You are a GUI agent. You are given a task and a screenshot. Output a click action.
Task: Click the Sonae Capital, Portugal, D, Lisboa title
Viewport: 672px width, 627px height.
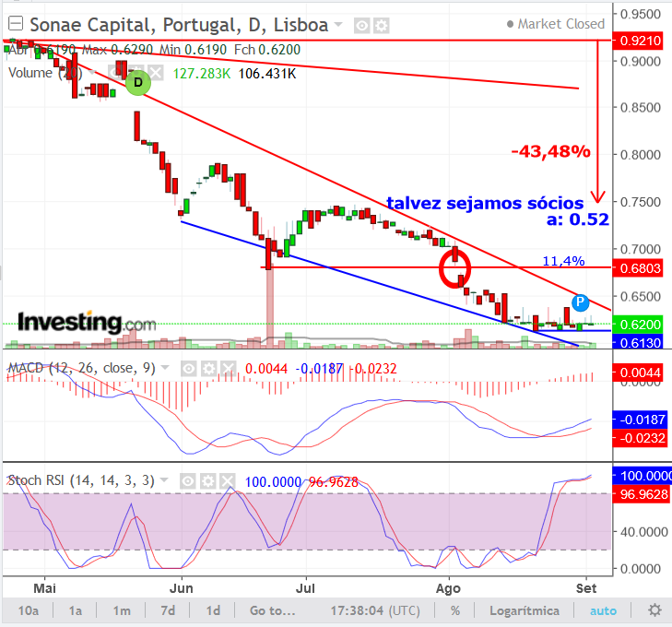coord(179,25)
